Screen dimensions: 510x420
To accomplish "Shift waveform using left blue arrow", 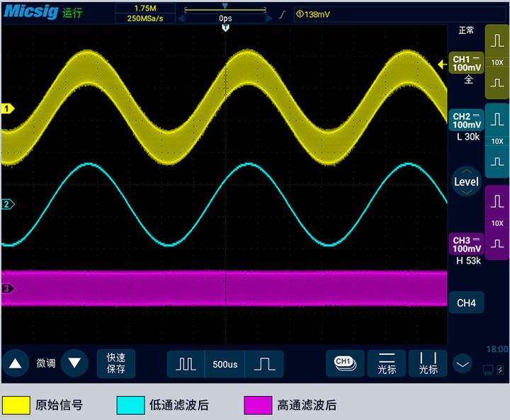I will [x=181, y=19].
